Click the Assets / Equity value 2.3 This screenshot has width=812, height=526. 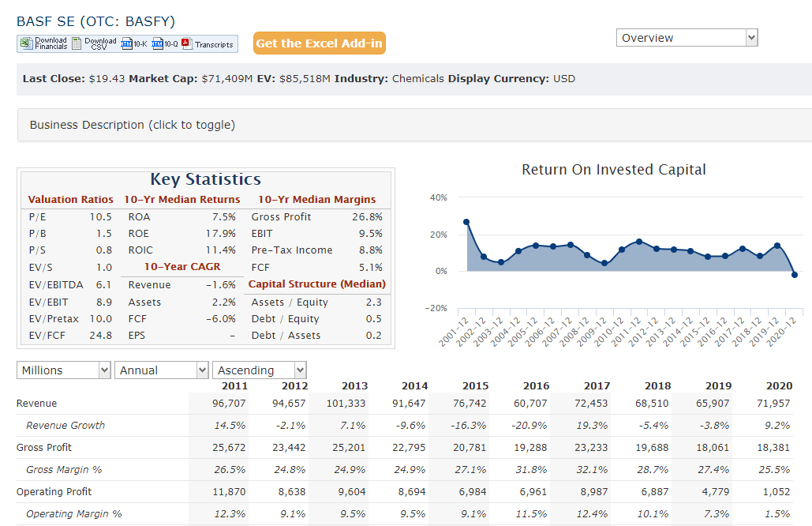tap(374, 302)
